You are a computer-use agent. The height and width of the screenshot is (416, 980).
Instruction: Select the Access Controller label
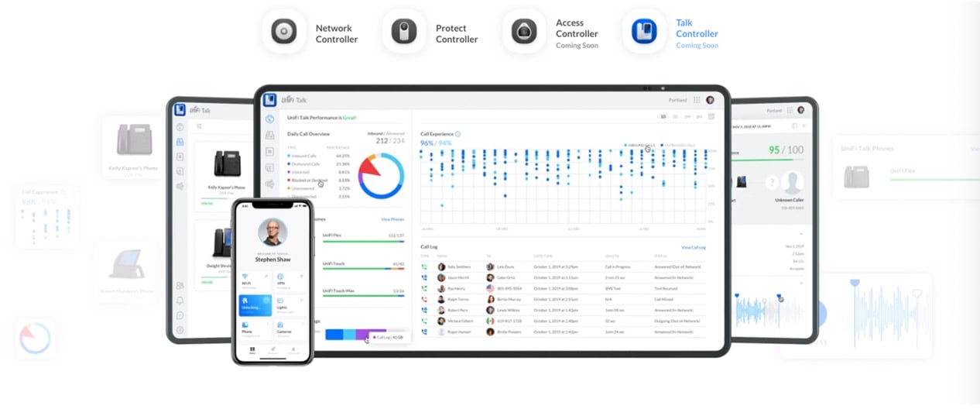(x=577, y=28)
